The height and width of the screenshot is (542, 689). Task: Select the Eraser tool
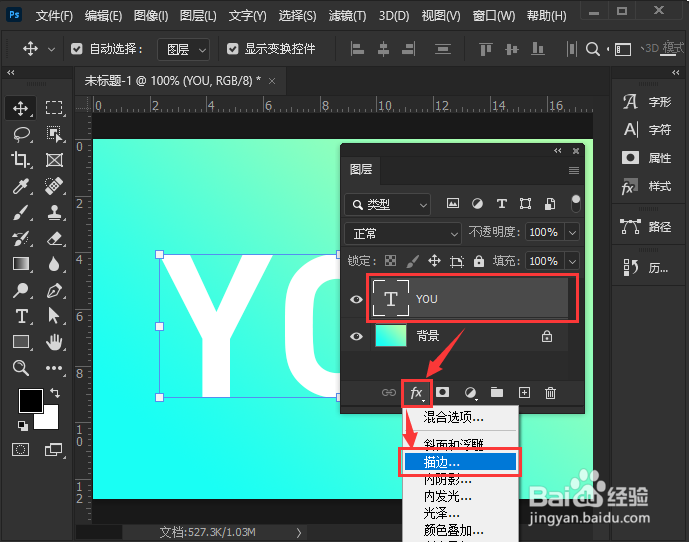coord(54,239)
